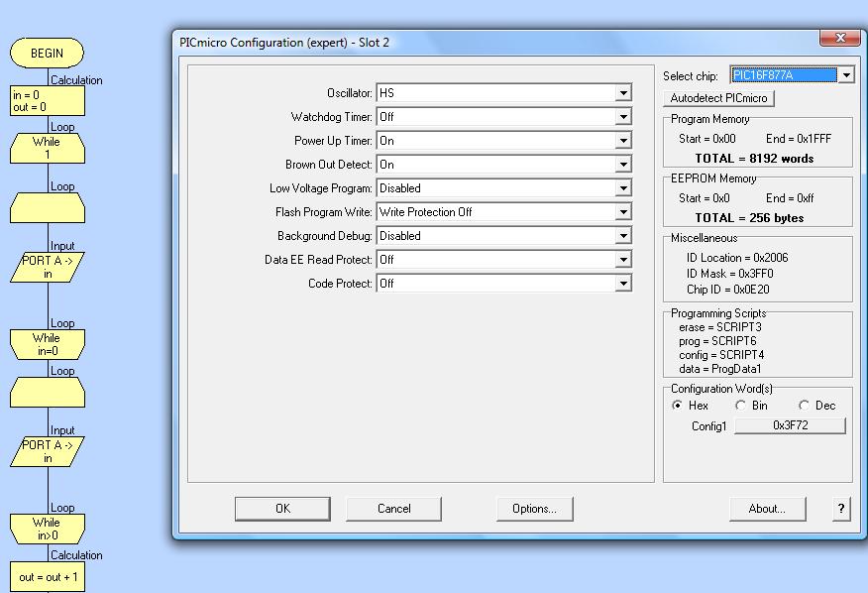Viewport: 868px width, 593px height.
Task: Select the BEGIN terminator in the flowchart
Action: (47, 54)
